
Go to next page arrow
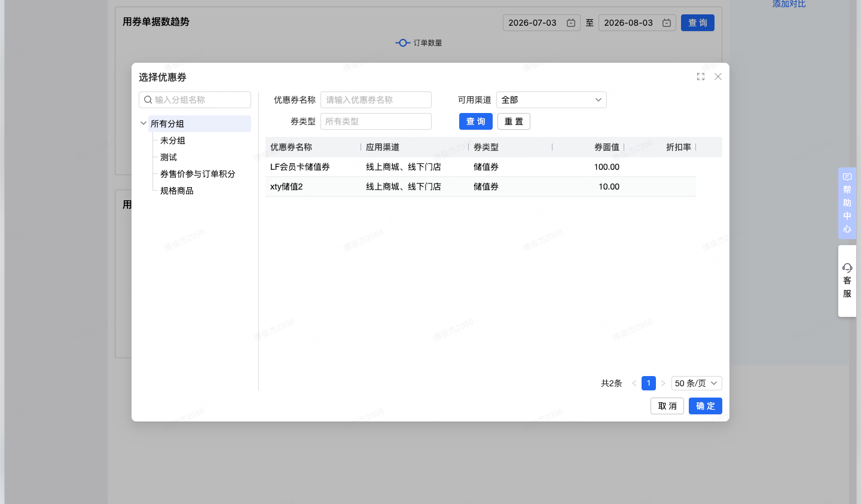point(663,383)
